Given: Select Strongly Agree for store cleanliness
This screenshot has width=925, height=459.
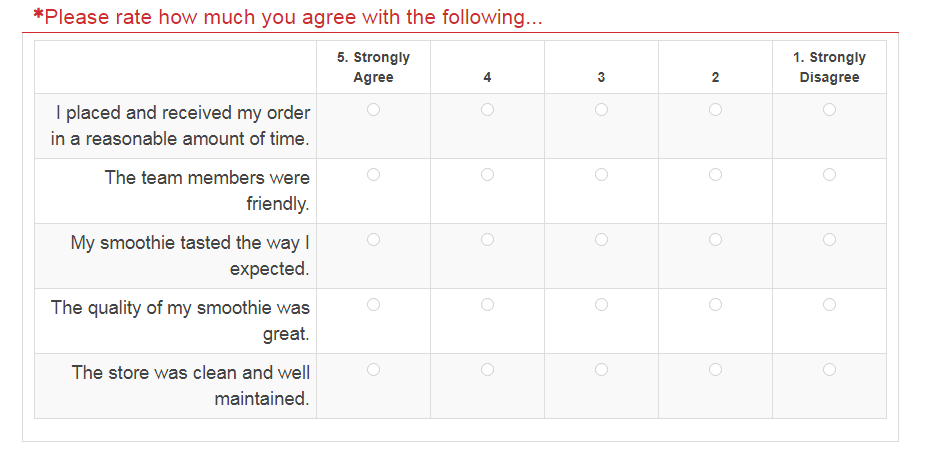Looking at the screenshot, I should 373,370.
